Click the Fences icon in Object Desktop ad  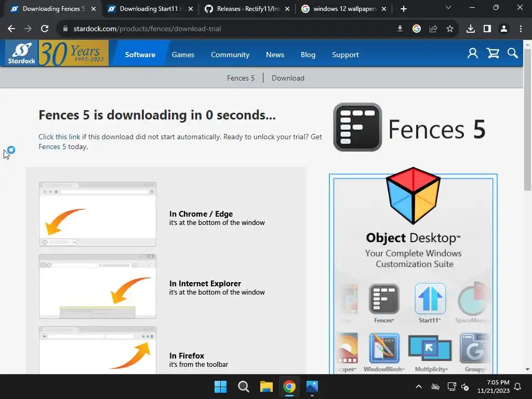[x=384, y=299]
